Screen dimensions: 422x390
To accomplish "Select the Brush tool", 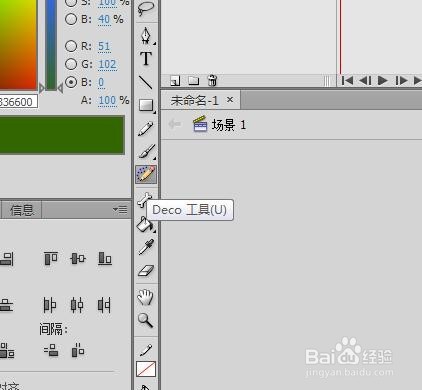I will point(146,151).
